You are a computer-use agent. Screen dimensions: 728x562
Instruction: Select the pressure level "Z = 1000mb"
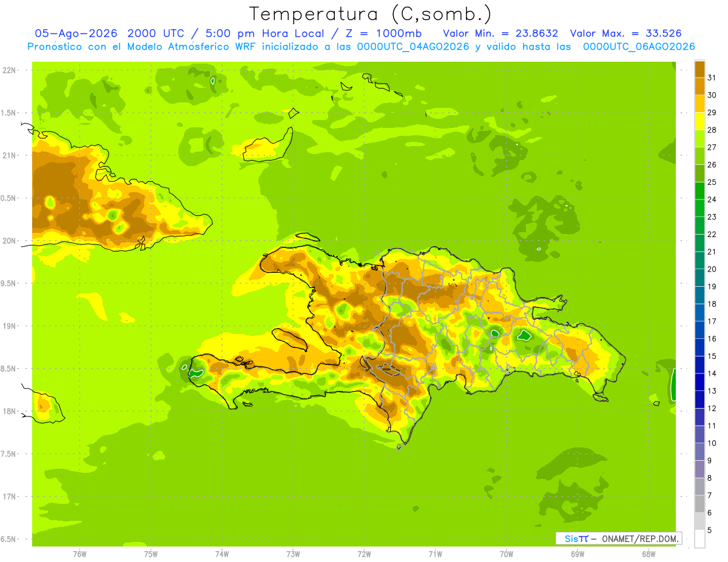click(x=382, y=33)
